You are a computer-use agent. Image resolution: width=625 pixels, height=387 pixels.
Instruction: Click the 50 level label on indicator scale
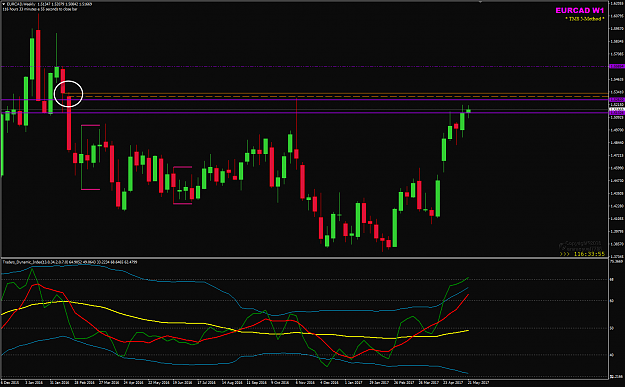coord(612,328)
